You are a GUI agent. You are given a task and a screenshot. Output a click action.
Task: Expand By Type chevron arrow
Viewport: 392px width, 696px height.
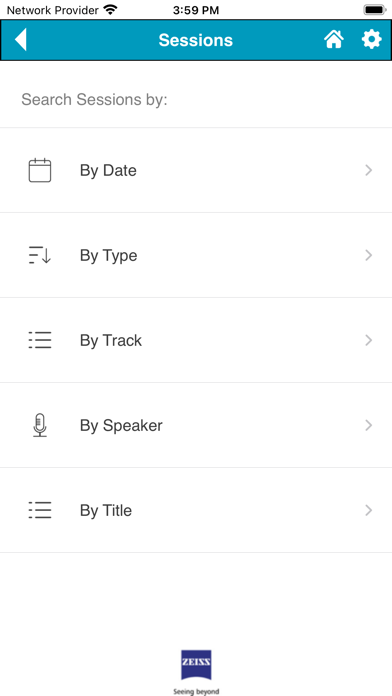click(x=368, y=255)
